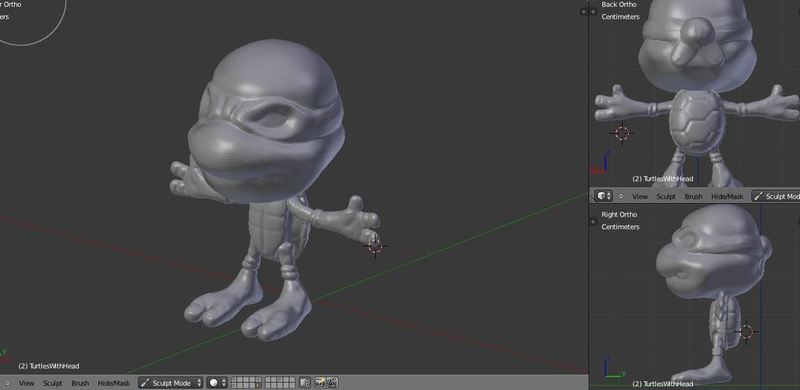Click 3D cursor in main viewport
The image size is (800, 390).
[375, 247]
